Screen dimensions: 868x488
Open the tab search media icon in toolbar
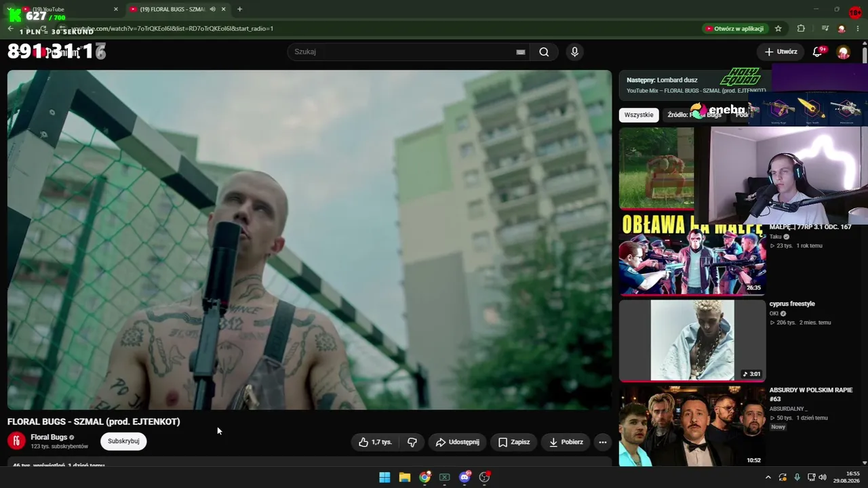click(x=825, y=28)
